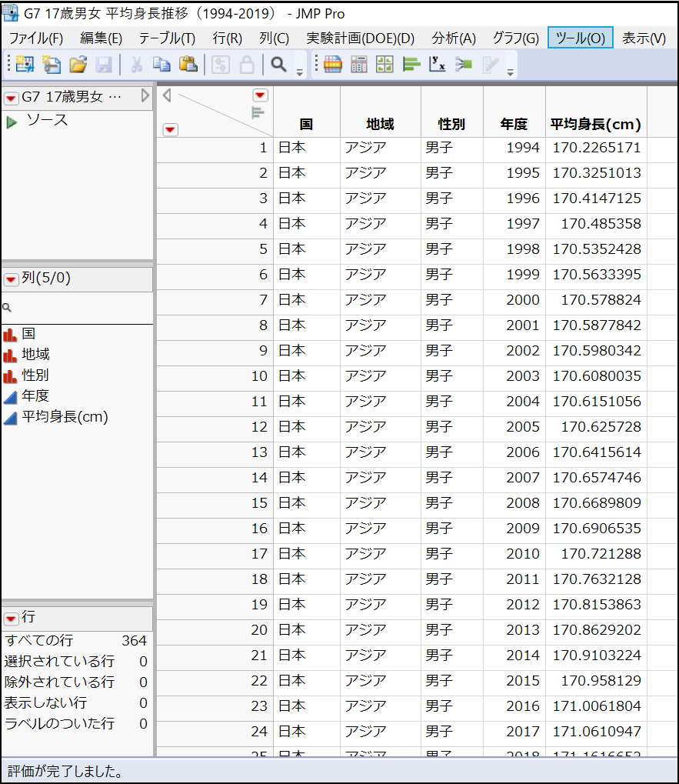679x784 pixels.
Task: Click the colored data table toolbar icon
Action: (333, 65)
